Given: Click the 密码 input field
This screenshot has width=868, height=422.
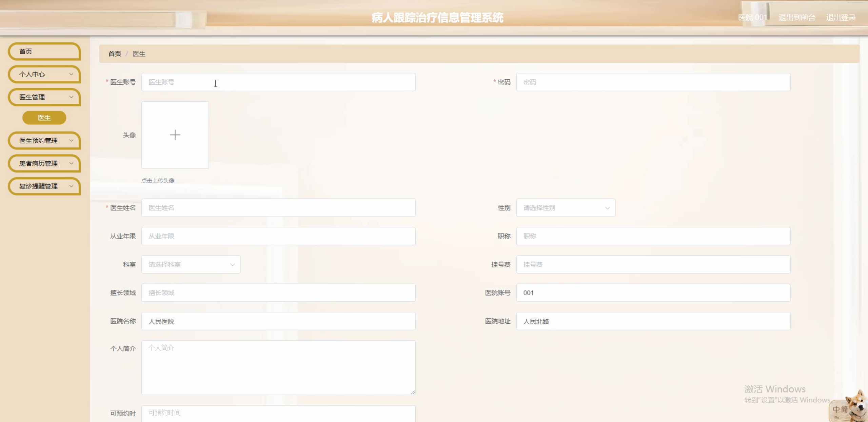Looking at the screenshot, I should (653, 82).
